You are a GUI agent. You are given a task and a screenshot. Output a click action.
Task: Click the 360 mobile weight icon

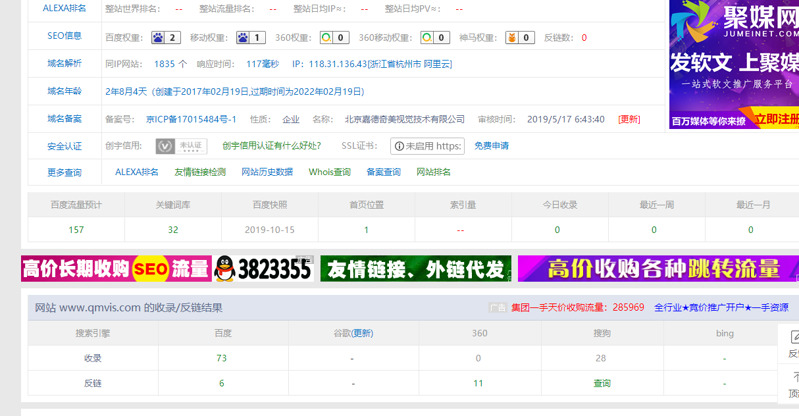click(435, 38)
